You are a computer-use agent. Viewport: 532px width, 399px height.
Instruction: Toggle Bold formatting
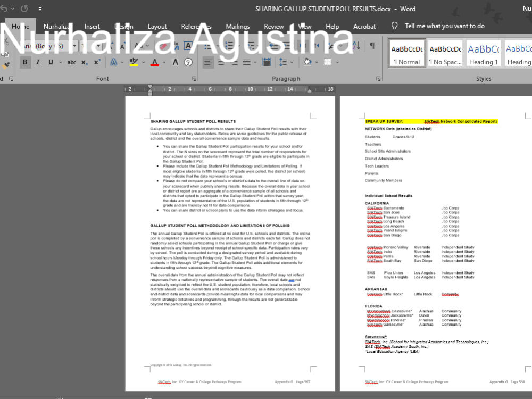(25, 62)
